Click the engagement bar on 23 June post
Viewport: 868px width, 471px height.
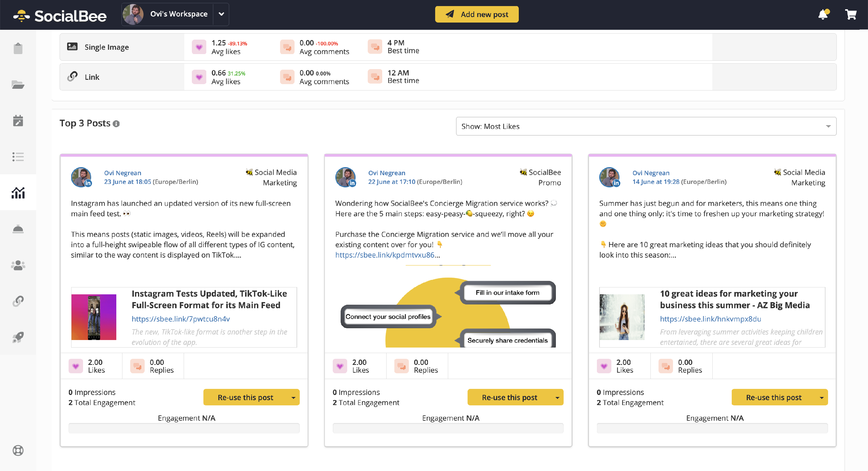click(x=184, y=428)
